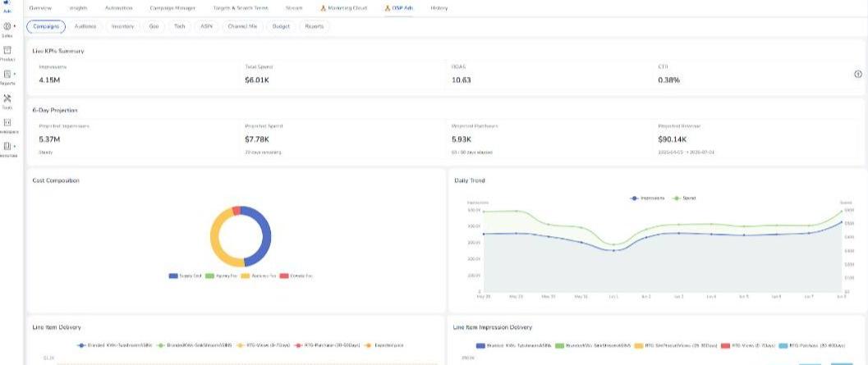Click the 5.37M projected impressions value
This screenshot has width=868, height=365.
[49, 139]
